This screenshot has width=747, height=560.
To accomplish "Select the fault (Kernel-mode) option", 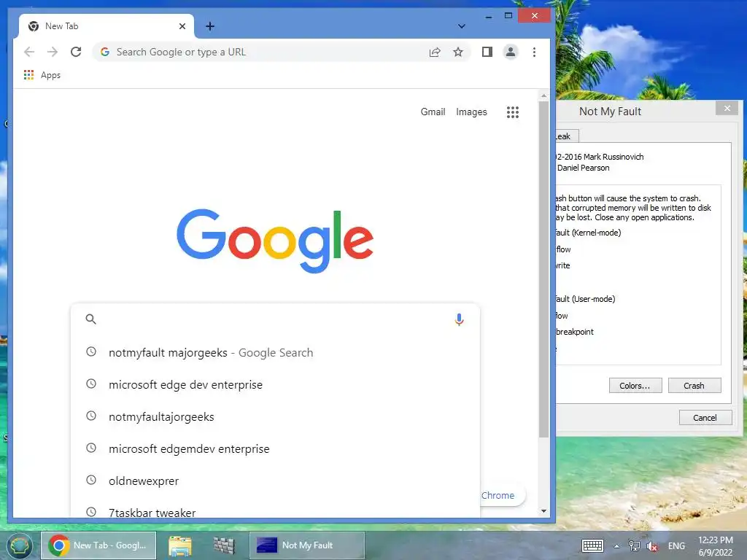I will click(589, 233).
